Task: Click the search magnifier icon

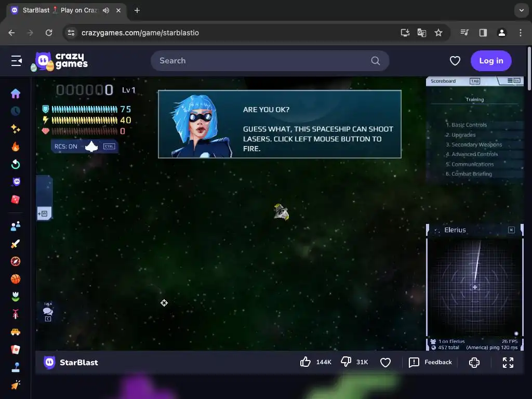Action: click(375, 61)
